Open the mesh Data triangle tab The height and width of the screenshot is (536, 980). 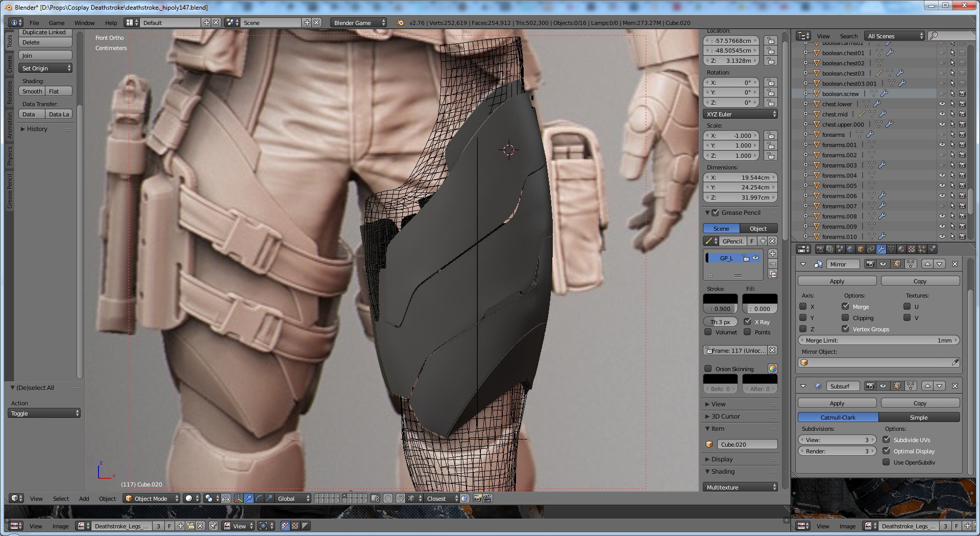(891, 249)
